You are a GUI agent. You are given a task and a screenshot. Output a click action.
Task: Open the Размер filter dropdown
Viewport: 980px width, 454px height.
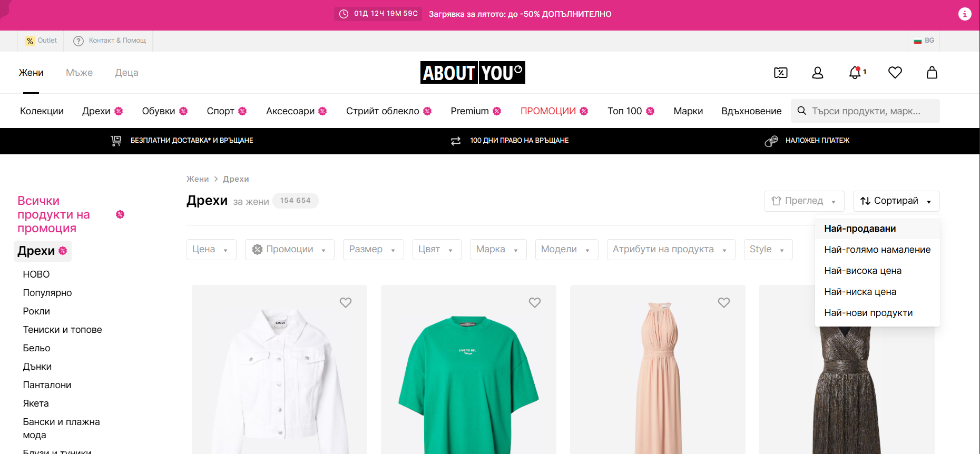[x=373, y=250]
